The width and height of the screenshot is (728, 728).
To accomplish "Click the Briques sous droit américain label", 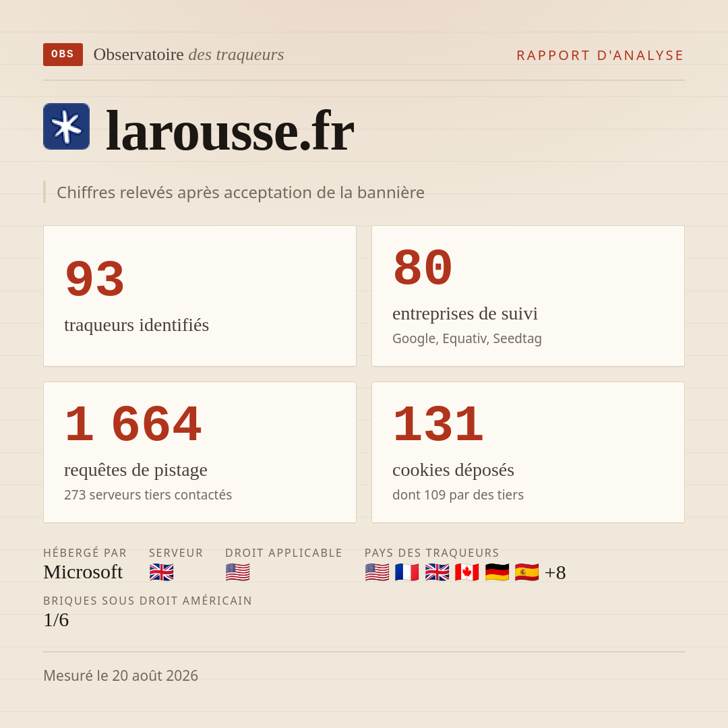I will pos(148,601).
